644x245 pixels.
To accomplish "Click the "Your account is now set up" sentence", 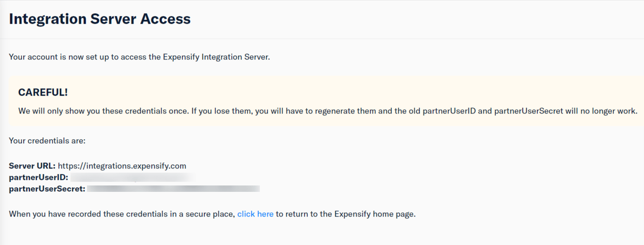I will (x=140, y=58).
